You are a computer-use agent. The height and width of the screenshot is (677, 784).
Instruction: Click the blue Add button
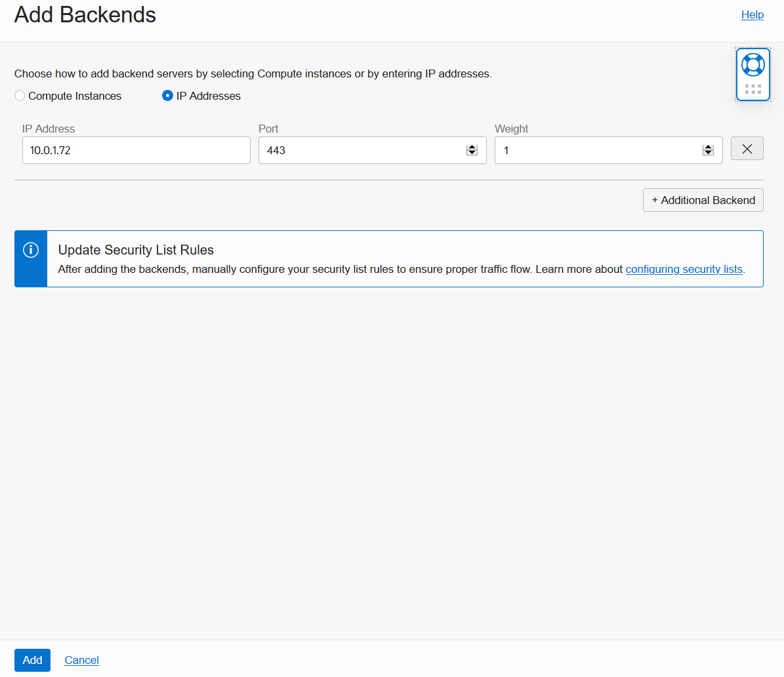pos(32,660)
